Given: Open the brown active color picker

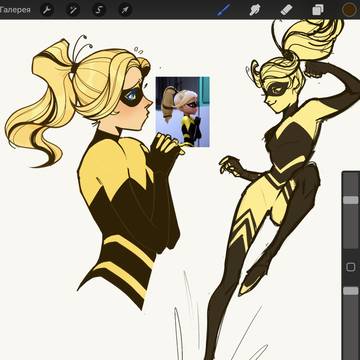Looking at the screenshot, I should click(x=349, y=10).
